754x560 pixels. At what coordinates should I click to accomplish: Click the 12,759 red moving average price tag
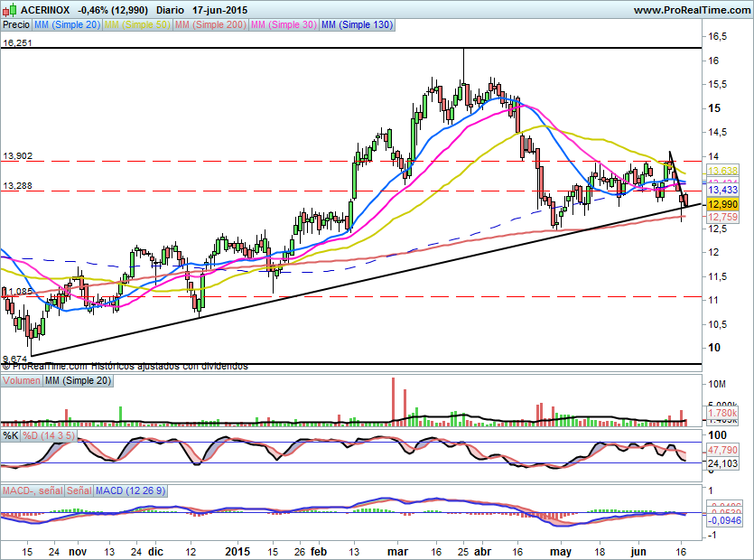pos(722,217)
